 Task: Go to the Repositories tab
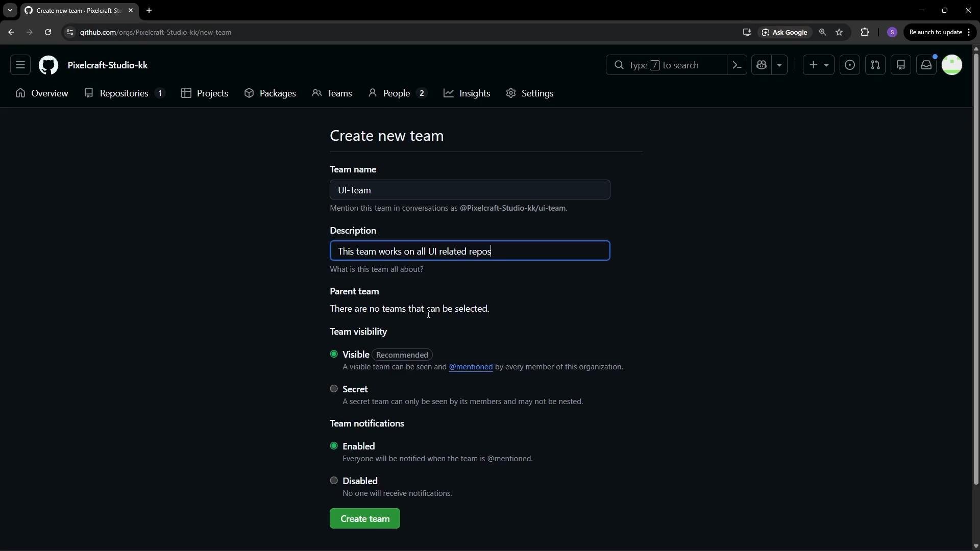tap(125, 93)
